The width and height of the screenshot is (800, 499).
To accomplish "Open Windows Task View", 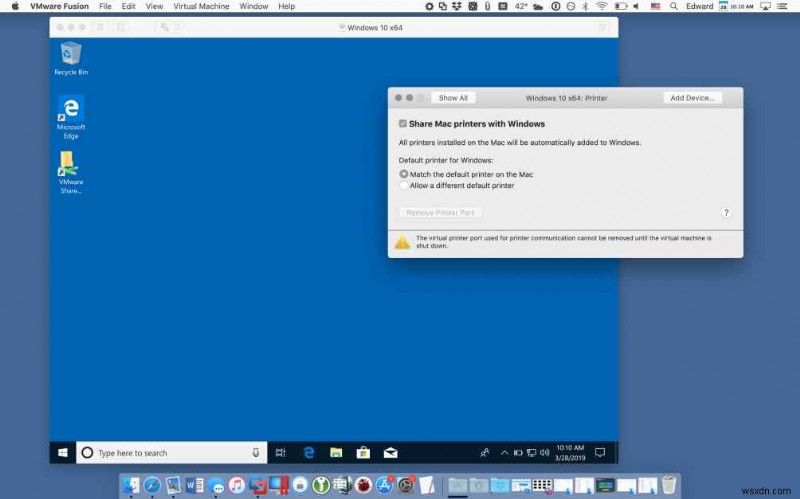I will 281,453.
